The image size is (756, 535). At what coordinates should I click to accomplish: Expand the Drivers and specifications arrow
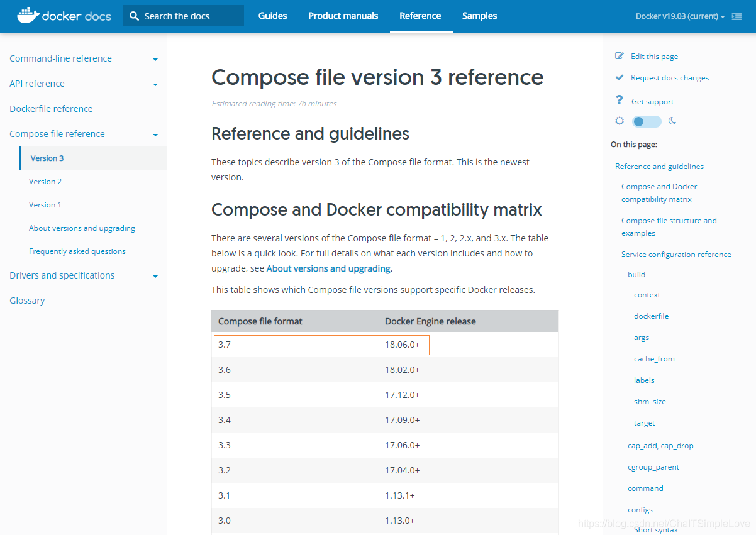coord(155,277)
